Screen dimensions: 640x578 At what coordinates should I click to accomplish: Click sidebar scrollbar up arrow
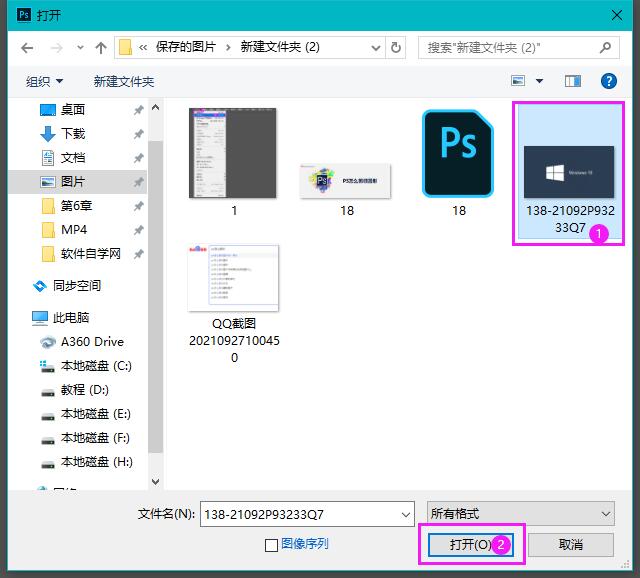[156, 107]
